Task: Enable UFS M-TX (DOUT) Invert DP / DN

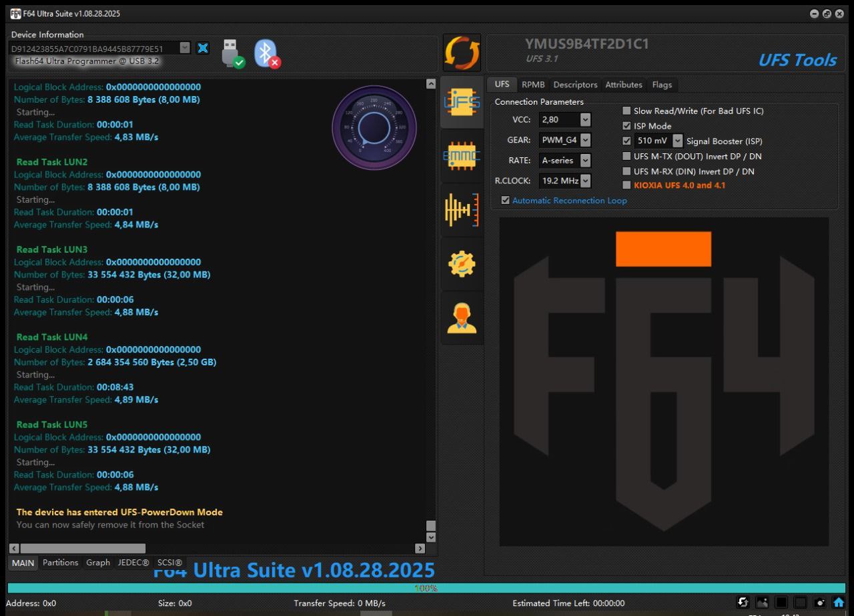Action: click(x=626, y=156)
